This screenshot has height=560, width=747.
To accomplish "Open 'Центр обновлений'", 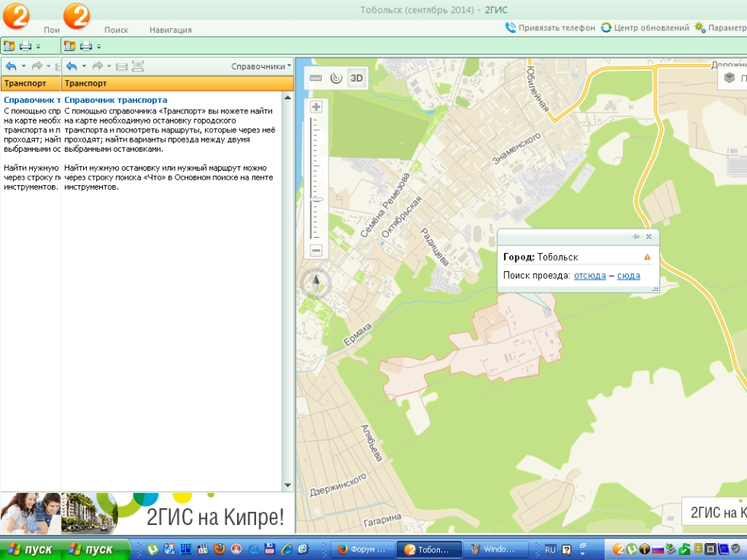I will [645, 27].
